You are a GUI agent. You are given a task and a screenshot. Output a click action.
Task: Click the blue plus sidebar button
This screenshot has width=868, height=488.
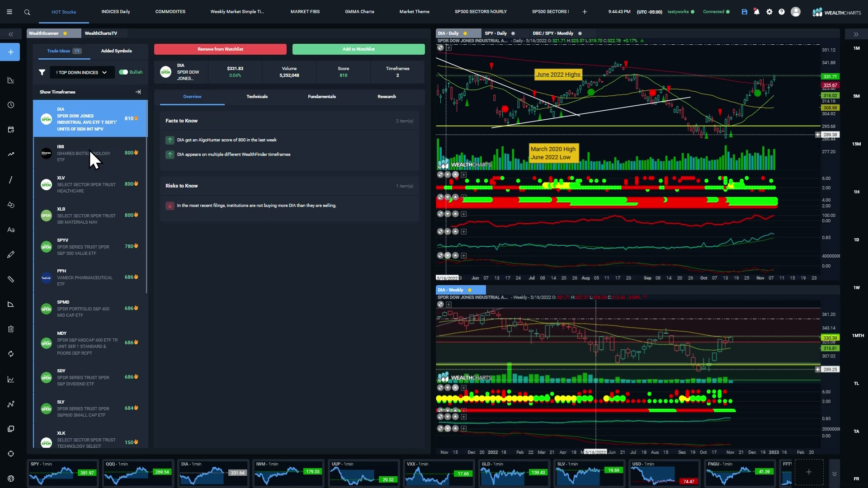pyautogui.click(x=10, y=52)
